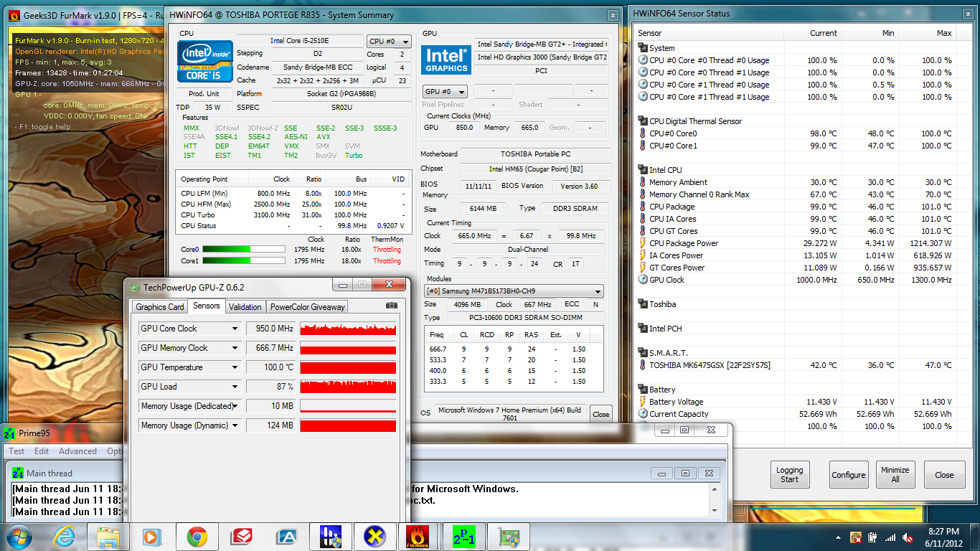This screenshot has width=980, height=551.
Task: Click the Sensor column header
Action: pos(709,33)
